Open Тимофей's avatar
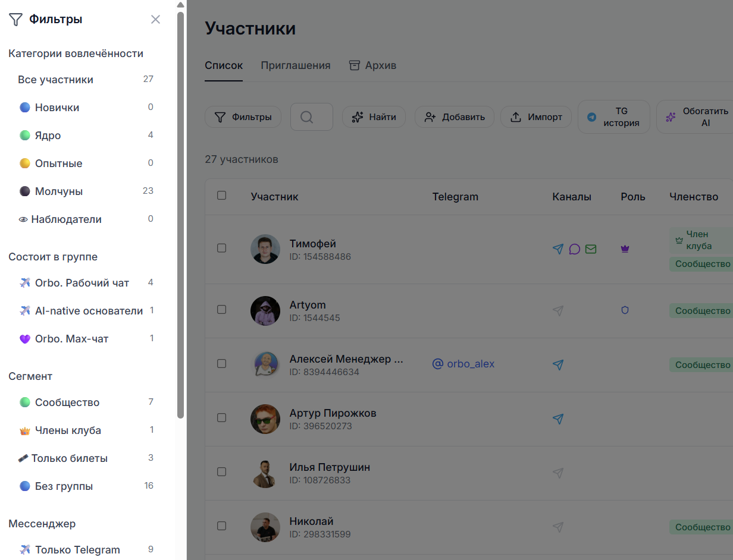Image resolution: width=733 pixels, height=560 pixels. coord(265,249)
